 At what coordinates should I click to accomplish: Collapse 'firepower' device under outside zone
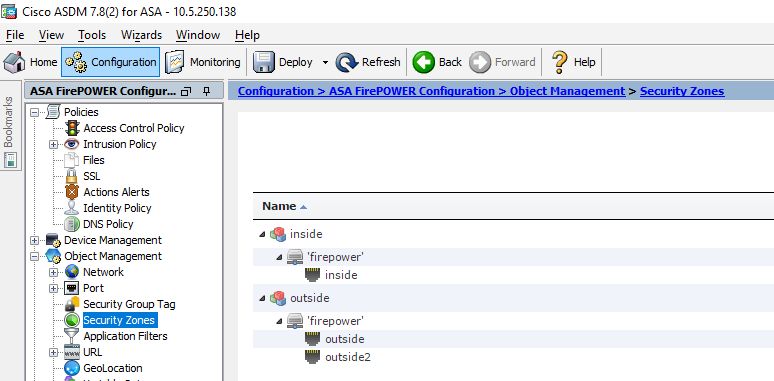[x=279, y=321]
